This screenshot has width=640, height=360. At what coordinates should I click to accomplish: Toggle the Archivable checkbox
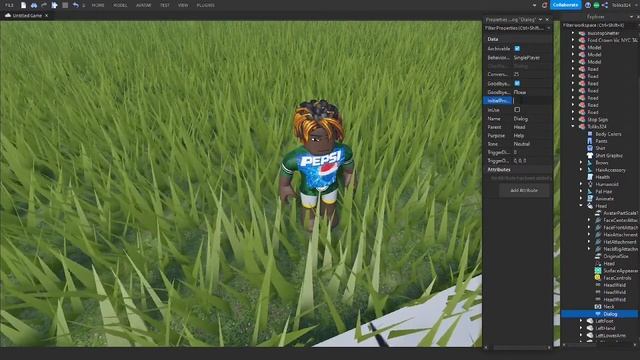point(517,49)
